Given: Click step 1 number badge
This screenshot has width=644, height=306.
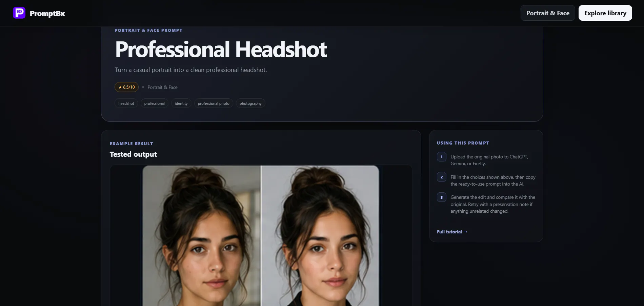Looking at the screenshot, I should pyautogui.click(x=441, y=157).
